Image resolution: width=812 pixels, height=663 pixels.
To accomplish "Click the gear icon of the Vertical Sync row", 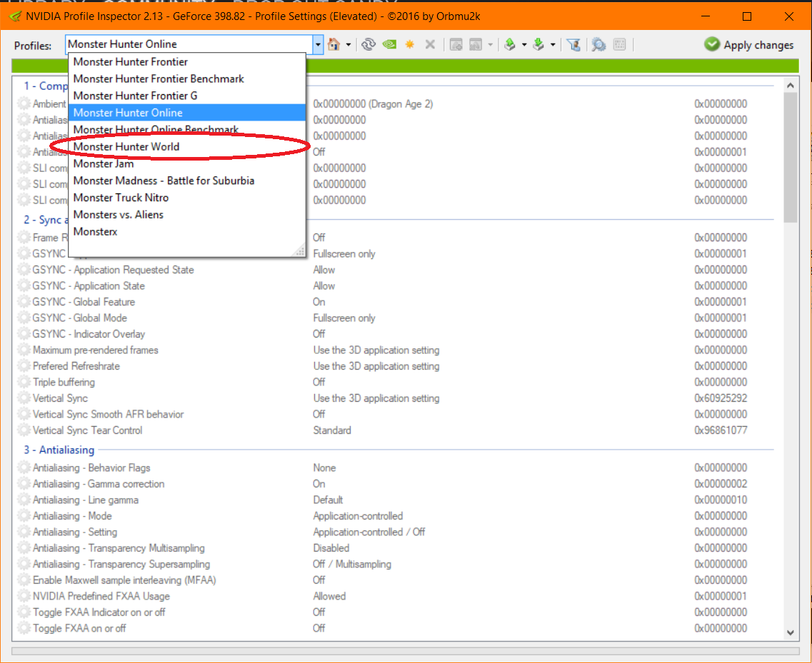I will click(24, 398).
